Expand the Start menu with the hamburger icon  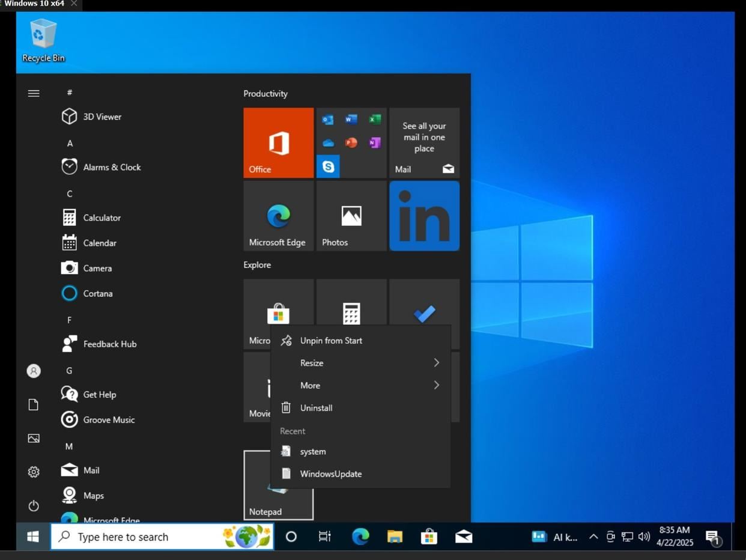click(34, 93)
